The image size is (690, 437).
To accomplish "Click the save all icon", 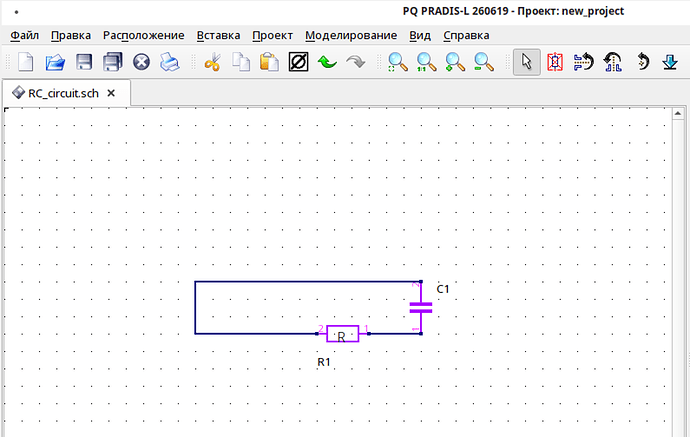I will (113, 62).
